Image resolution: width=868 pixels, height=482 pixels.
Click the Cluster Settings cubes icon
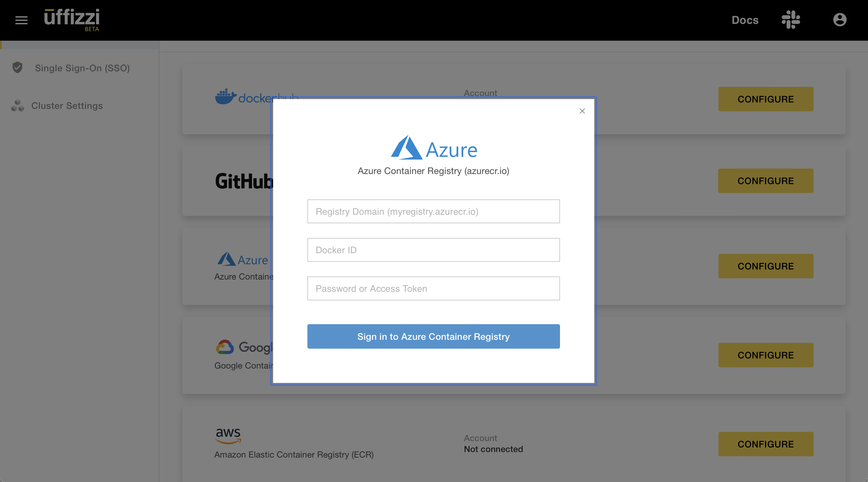point(17,106)
